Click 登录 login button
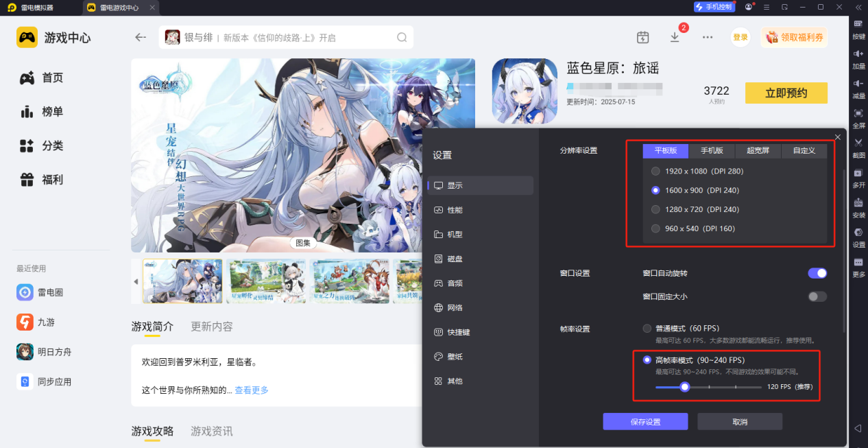This screenshot has width=868, height=448. (740, 38)
